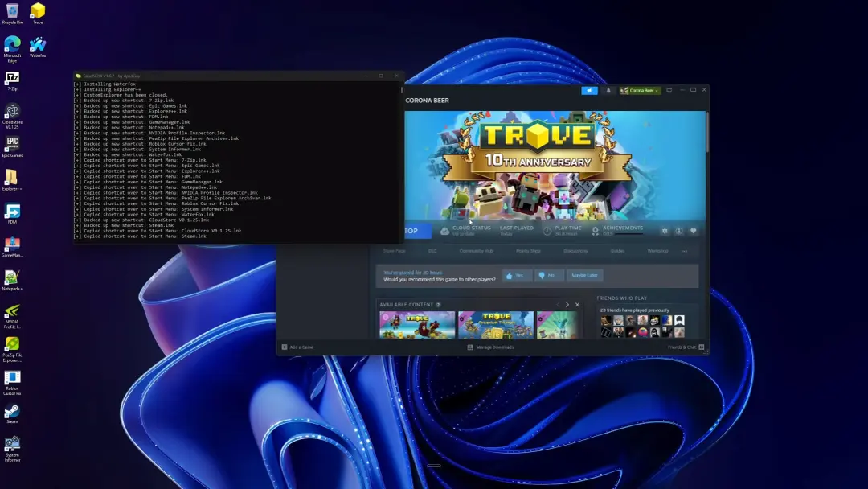Click the Steam library vertical scrollbar
The height and width of the screenshot is (489, 868).
click(x=707, y=132)
